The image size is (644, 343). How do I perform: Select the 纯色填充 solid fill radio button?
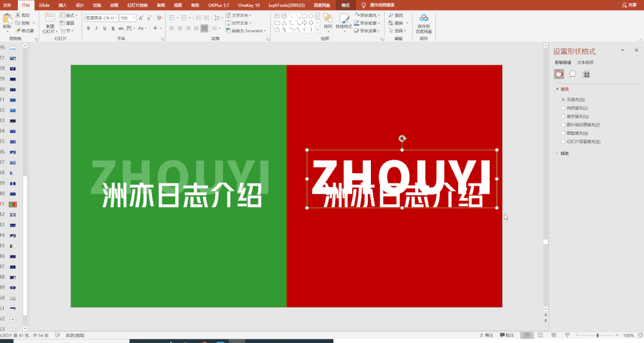pyautogui.click(x=563, y=108)
